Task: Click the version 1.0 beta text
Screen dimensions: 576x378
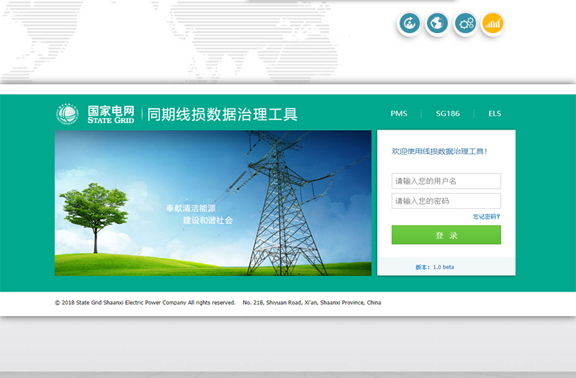Action: [x=435, y=267]
